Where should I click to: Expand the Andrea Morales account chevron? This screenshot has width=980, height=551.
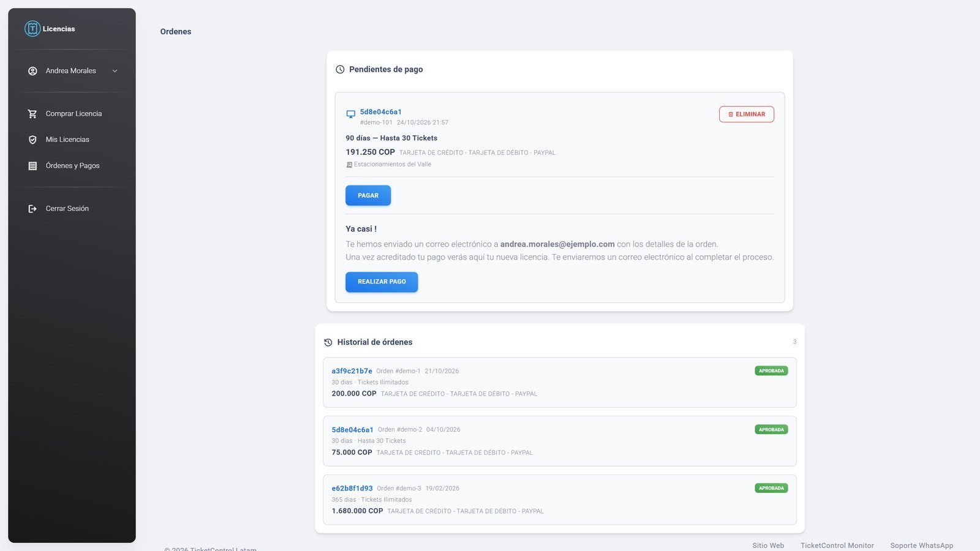coord(115,71)
